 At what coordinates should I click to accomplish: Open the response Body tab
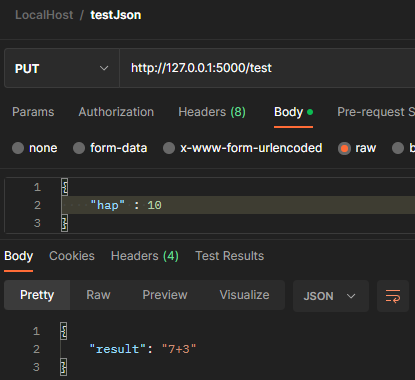(x=18, y=256)
